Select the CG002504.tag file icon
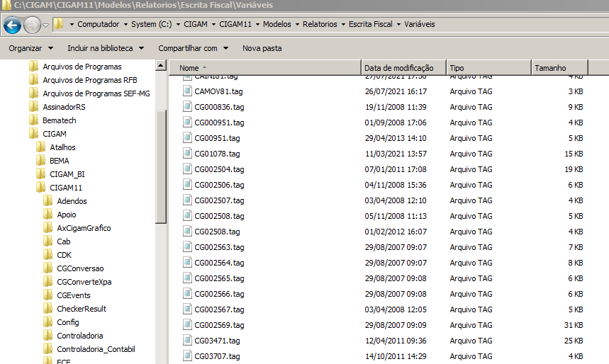The height and width of the screenshot is (364, 609). [x=187, y=169]
